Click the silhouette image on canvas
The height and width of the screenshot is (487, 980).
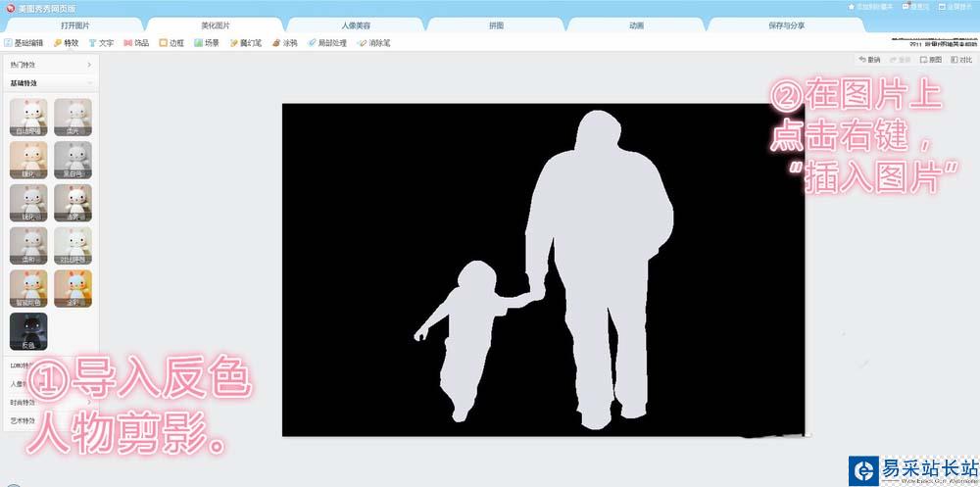click(543, 269)
